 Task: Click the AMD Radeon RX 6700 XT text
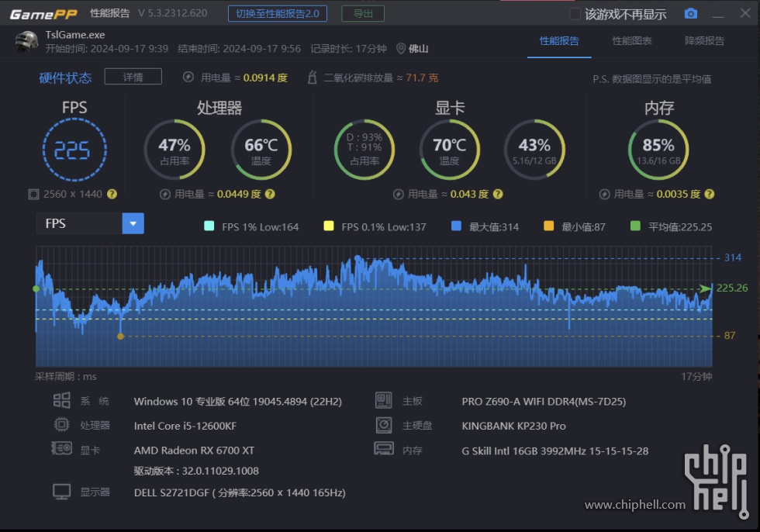click(x=194, y=451)
